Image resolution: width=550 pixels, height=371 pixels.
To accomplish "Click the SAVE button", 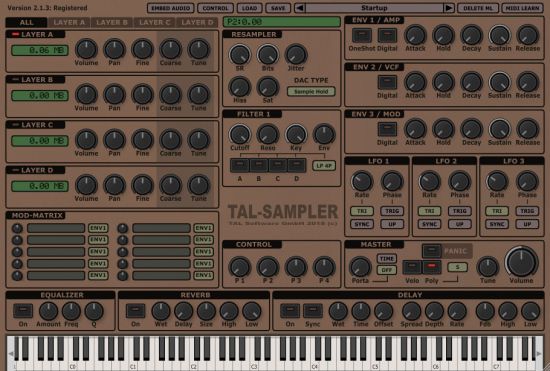I will (278, 8).
